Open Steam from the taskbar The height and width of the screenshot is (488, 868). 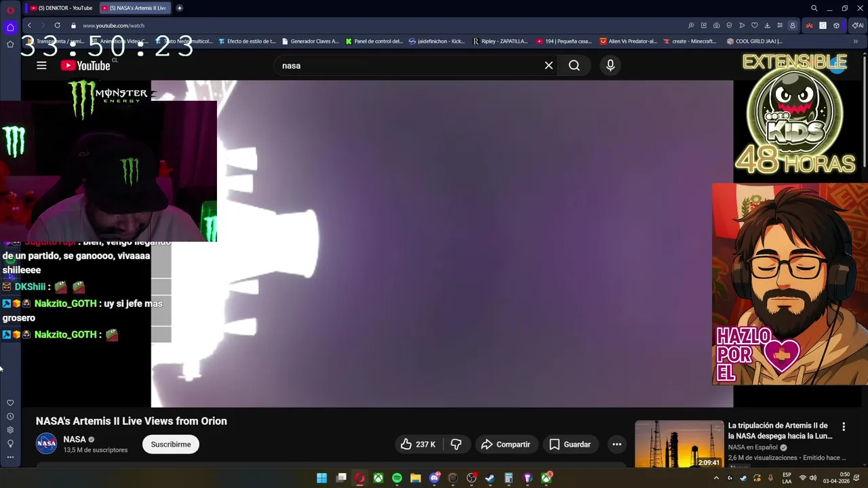pos(490,478)
